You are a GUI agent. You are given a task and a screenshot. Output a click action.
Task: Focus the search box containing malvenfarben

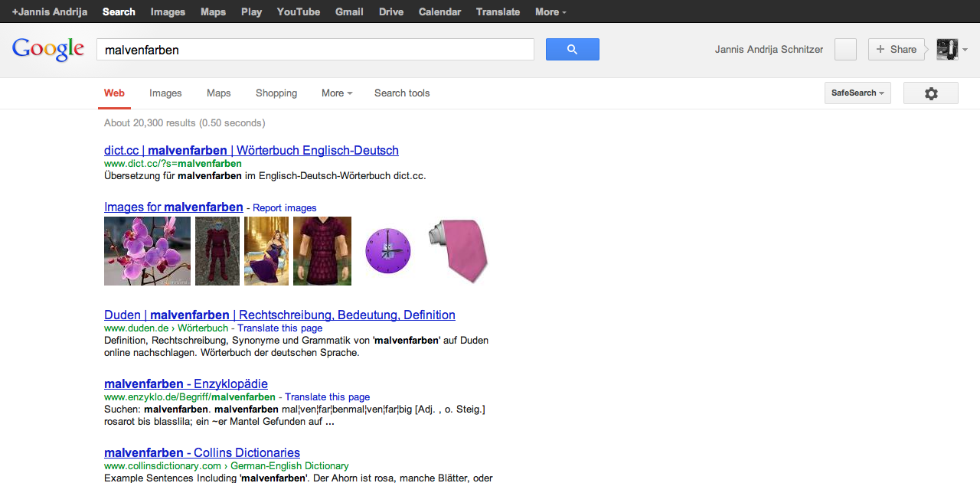[315, 50]
